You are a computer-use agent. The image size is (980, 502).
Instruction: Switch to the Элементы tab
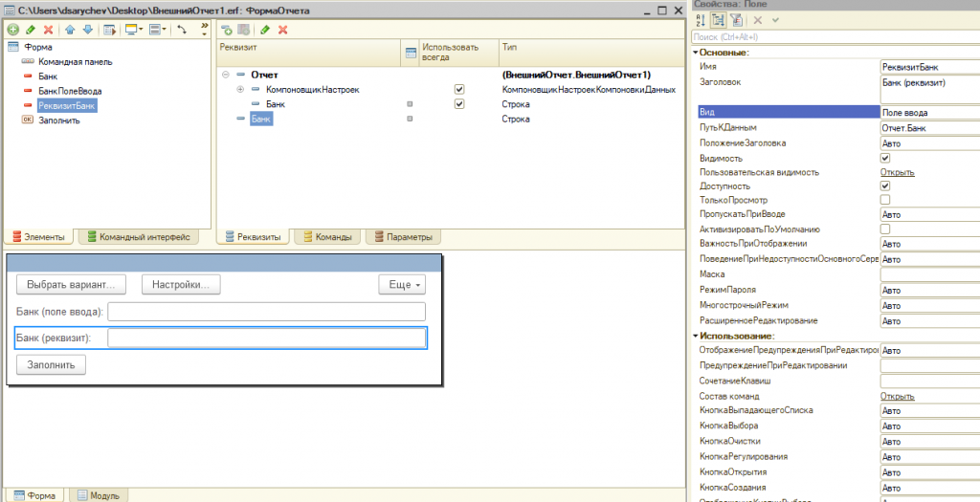38,236
